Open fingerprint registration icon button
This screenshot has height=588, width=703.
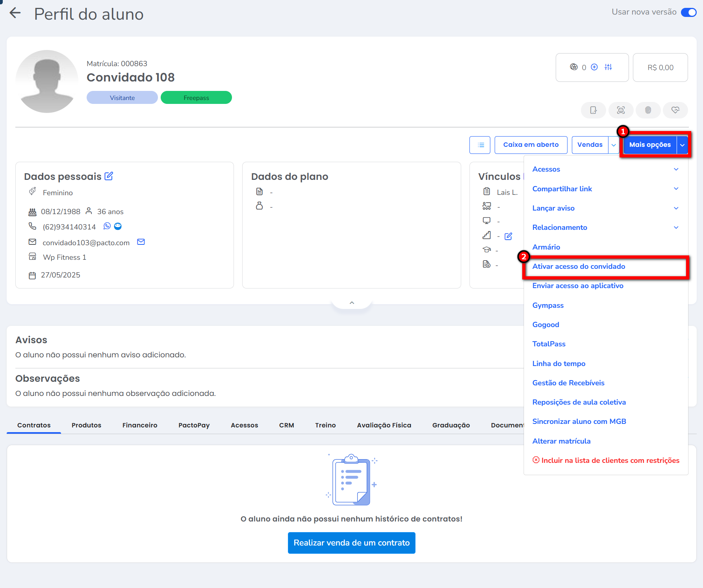(648, 110)
